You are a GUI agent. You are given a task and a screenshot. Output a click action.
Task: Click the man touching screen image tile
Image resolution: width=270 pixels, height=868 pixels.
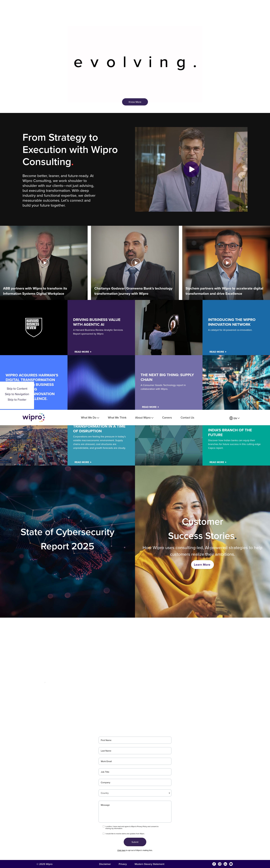point(169,328)
